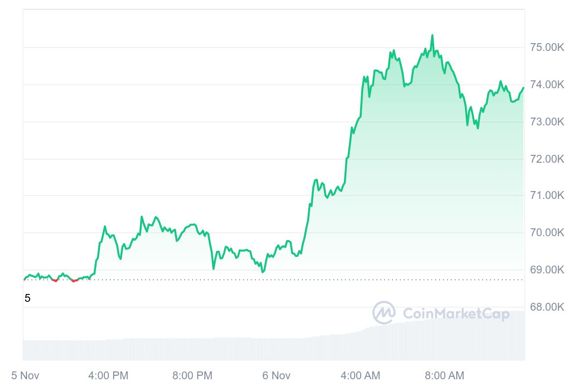
Task: Click the 6 Nov date label
Action: click(276, 376)
